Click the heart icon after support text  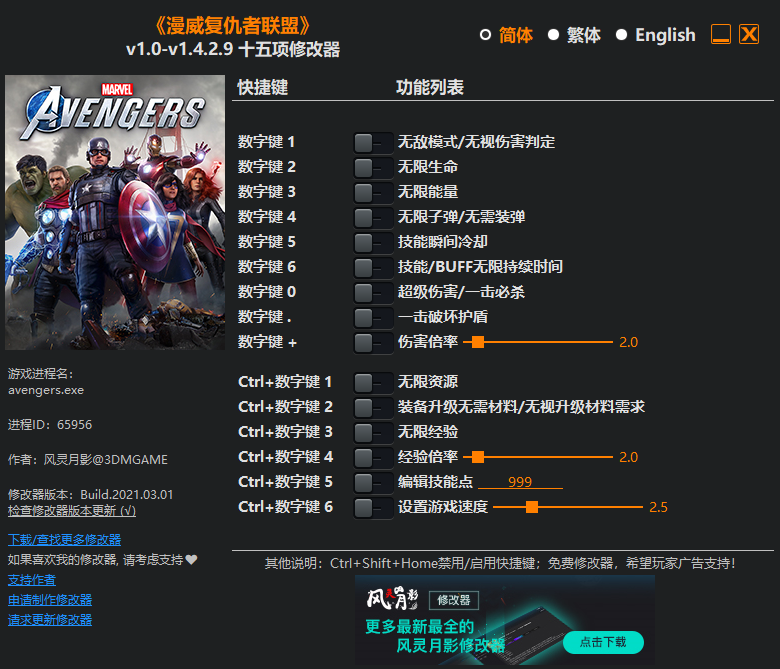[x=192, y=560]
